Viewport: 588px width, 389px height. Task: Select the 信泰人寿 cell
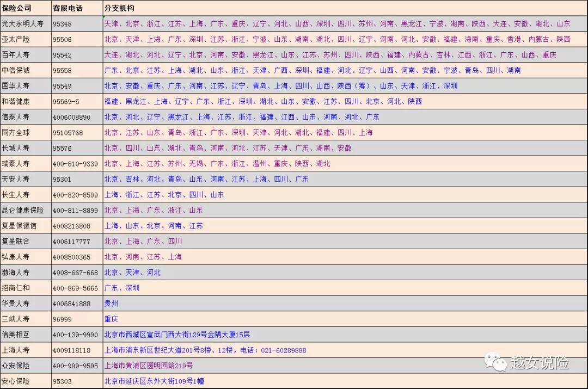26,117
